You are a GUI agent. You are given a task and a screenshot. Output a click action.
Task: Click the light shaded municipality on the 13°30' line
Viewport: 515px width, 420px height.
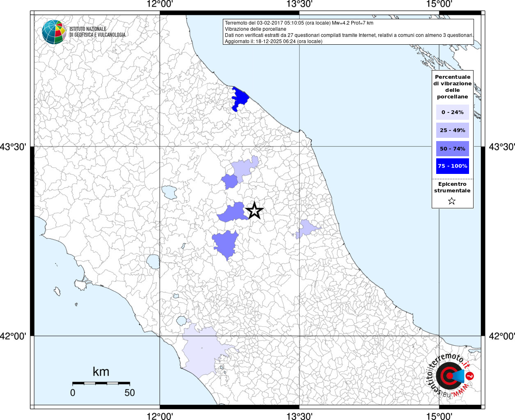(306, 228)
